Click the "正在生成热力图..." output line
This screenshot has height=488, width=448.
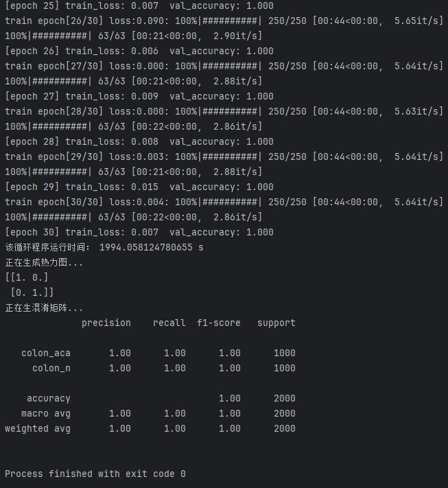click(x=44, y=262)
